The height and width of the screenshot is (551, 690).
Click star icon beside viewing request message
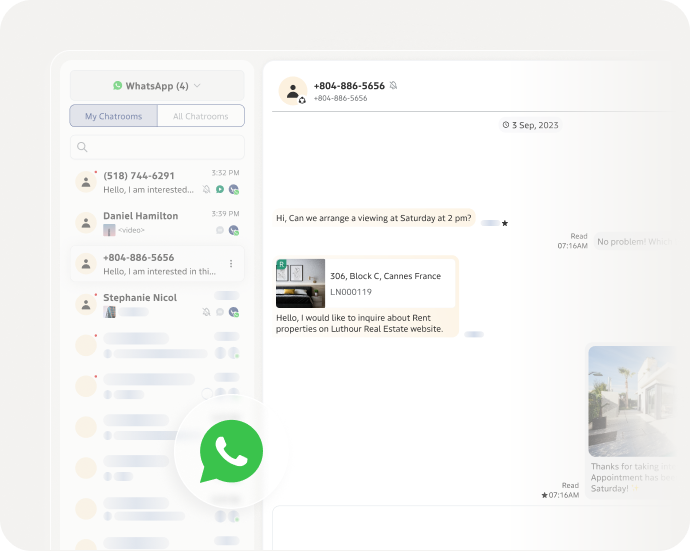tap(505, 223)
